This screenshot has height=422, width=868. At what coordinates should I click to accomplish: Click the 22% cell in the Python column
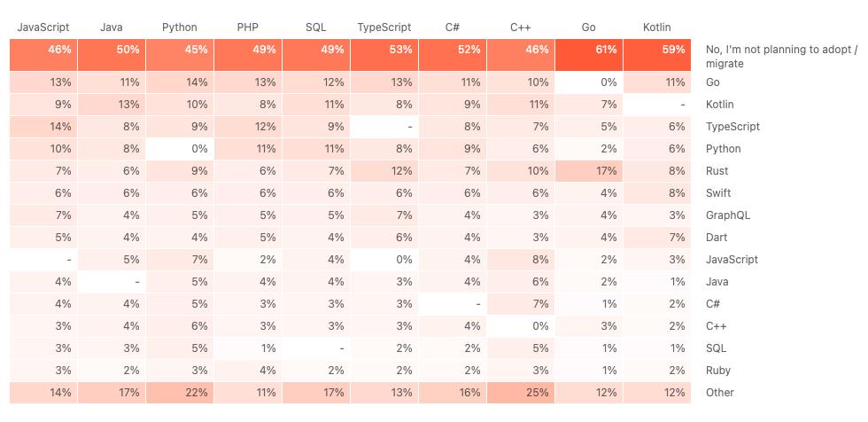pyautogui.click(x=180, y=393)
